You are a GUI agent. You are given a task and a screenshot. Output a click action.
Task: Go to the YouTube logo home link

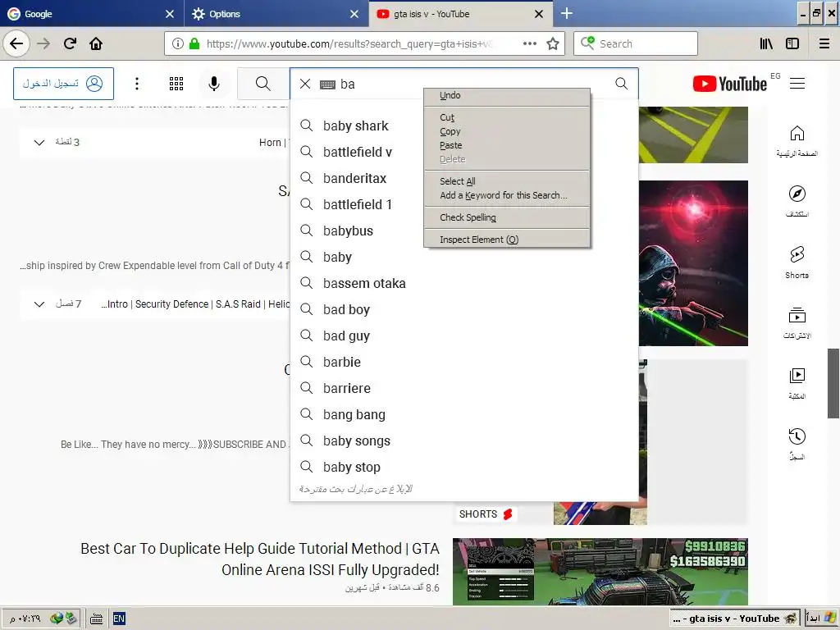(x=729, y=84)
